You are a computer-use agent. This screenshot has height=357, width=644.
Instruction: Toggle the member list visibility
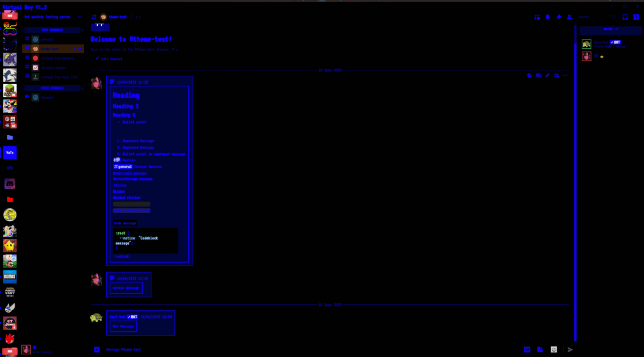pos(569,17)
